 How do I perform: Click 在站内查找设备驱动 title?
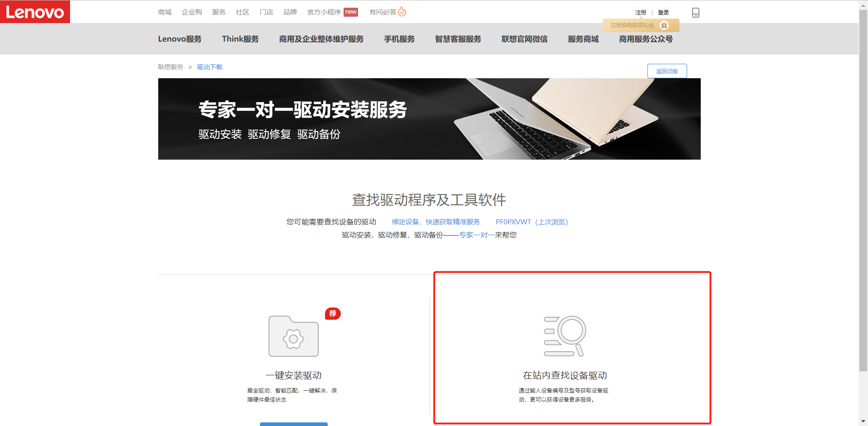tap(565, 375)
